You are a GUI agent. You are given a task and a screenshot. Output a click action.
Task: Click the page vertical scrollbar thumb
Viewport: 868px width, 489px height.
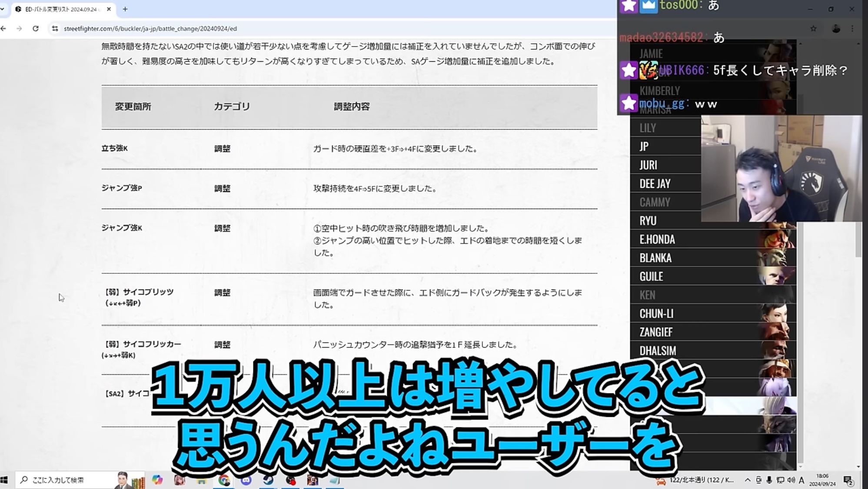(x=858, y=239)
